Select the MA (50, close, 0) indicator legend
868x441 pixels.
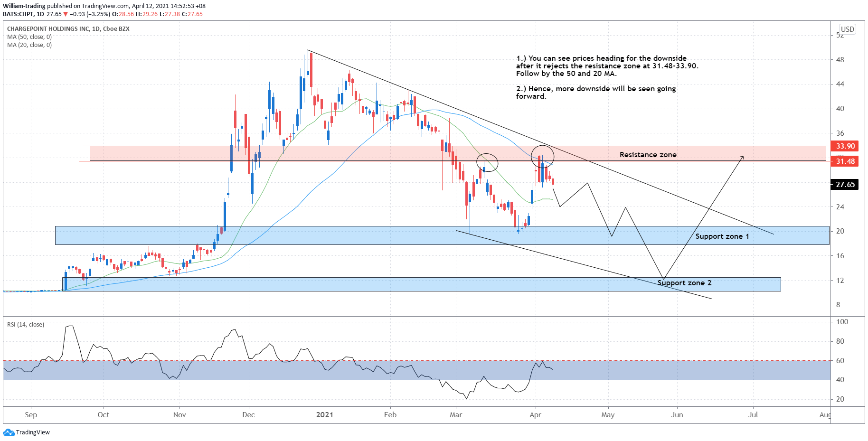(x=29, y=37)
